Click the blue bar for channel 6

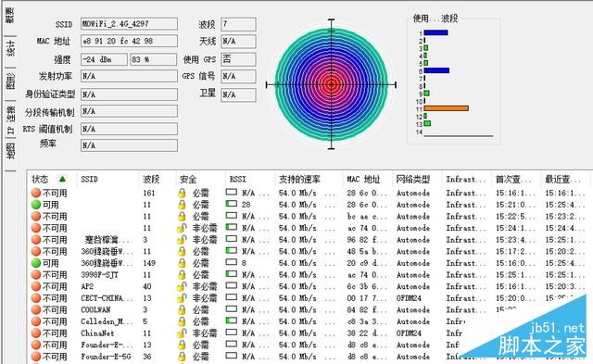[x=436, y=70]
